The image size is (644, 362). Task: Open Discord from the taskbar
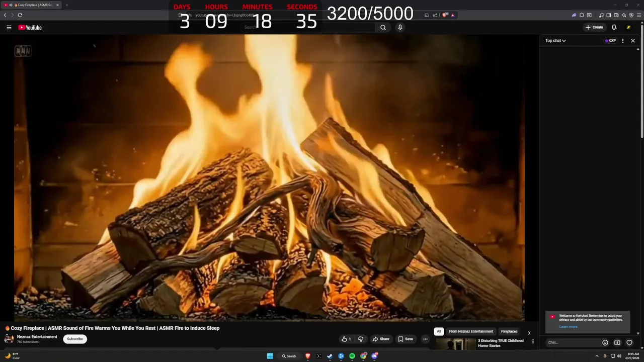374,356
